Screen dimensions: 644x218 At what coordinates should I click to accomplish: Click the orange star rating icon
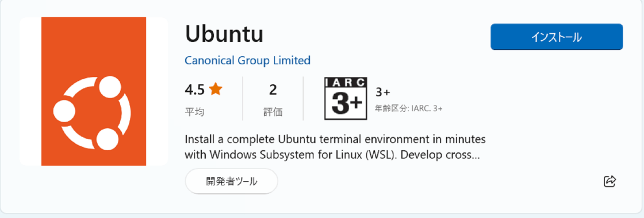(216, 90)
